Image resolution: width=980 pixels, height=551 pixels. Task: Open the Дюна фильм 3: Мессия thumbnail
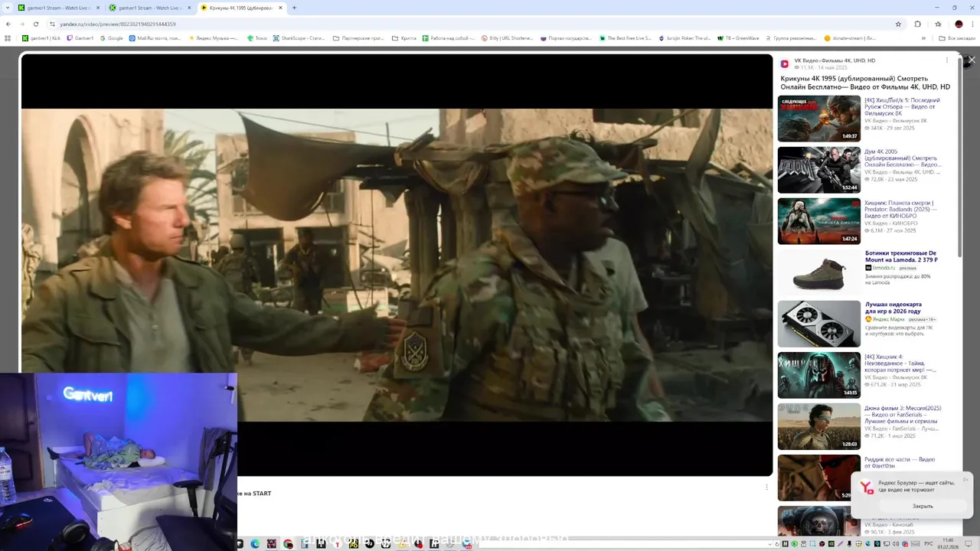point(819,426)
